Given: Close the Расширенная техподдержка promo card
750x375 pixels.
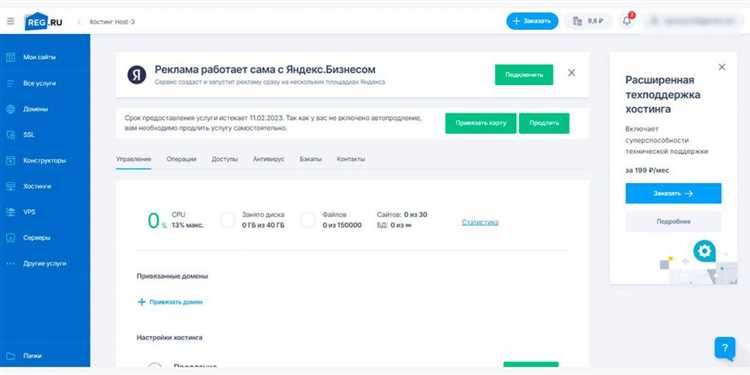Looking at the screenshot, I should 722,67.
